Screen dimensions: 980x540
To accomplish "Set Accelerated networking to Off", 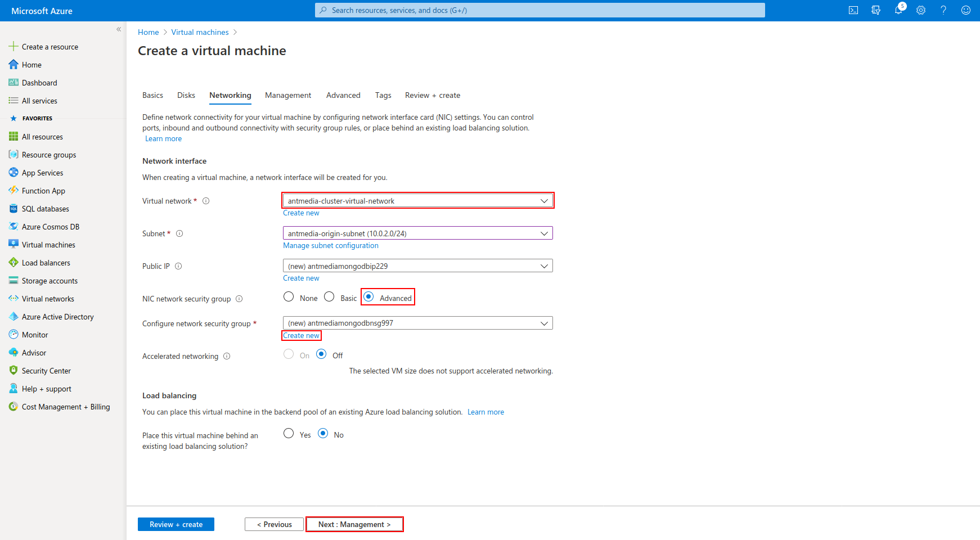I will tap(321, 354).
